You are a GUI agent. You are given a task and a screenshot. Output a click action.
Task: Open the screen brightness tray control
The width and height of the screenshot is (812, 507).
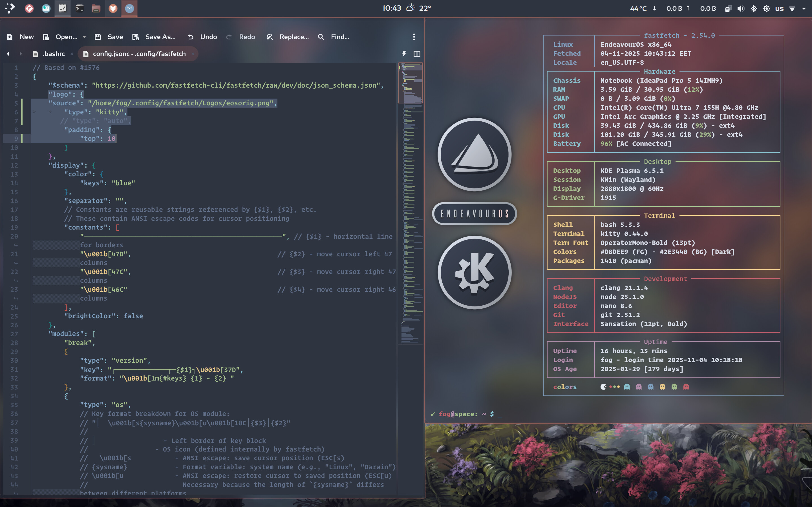pos(766,9)
